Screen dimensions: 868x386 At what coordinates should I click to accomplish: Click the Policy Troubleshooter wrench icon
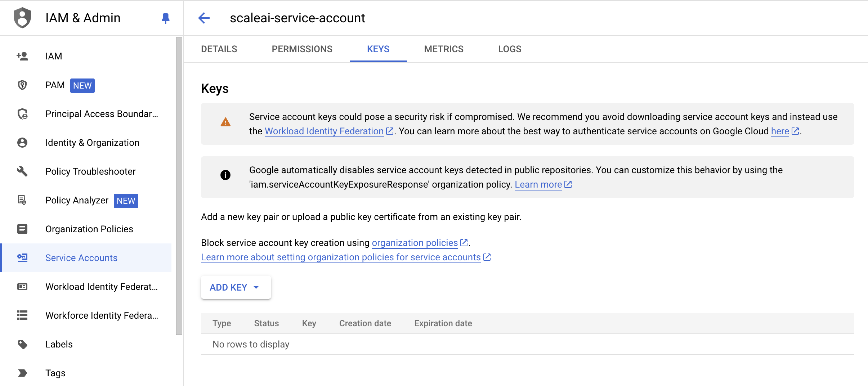(22, 171)
